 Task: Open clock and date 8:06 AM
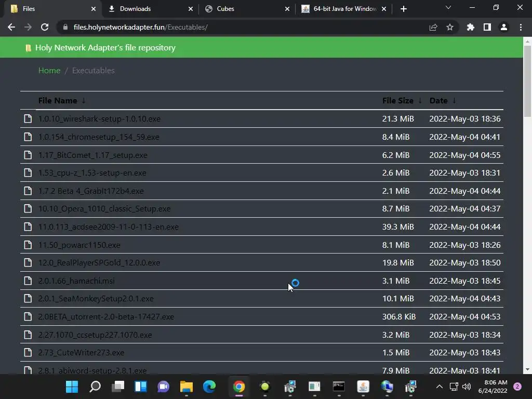[493, 387]
